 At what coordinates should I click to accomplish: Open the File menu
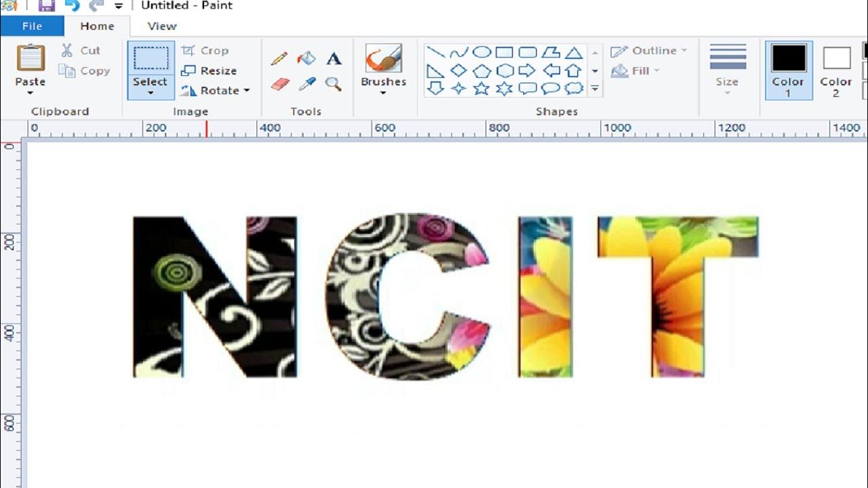pos(32,26)
